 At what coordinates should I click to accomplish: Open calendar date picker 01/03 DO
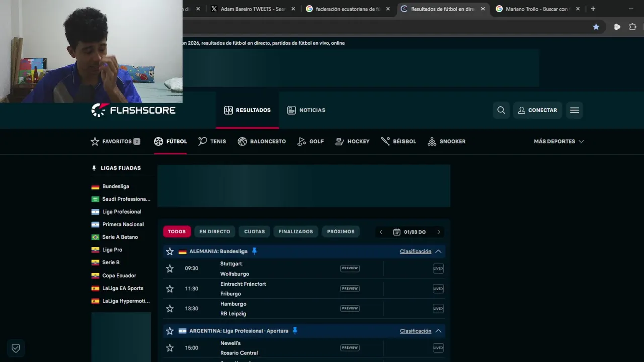click(410, 232)
